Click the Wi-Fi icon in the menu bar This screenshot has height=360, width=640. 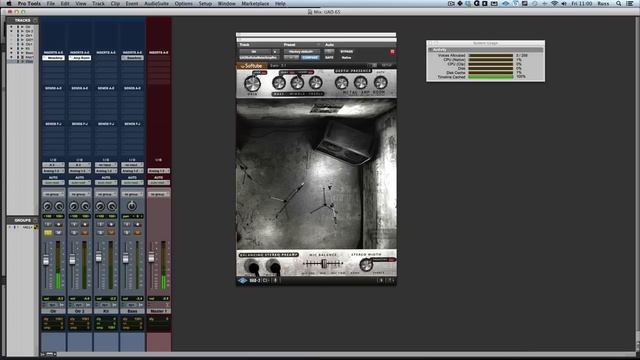(554, 3)
